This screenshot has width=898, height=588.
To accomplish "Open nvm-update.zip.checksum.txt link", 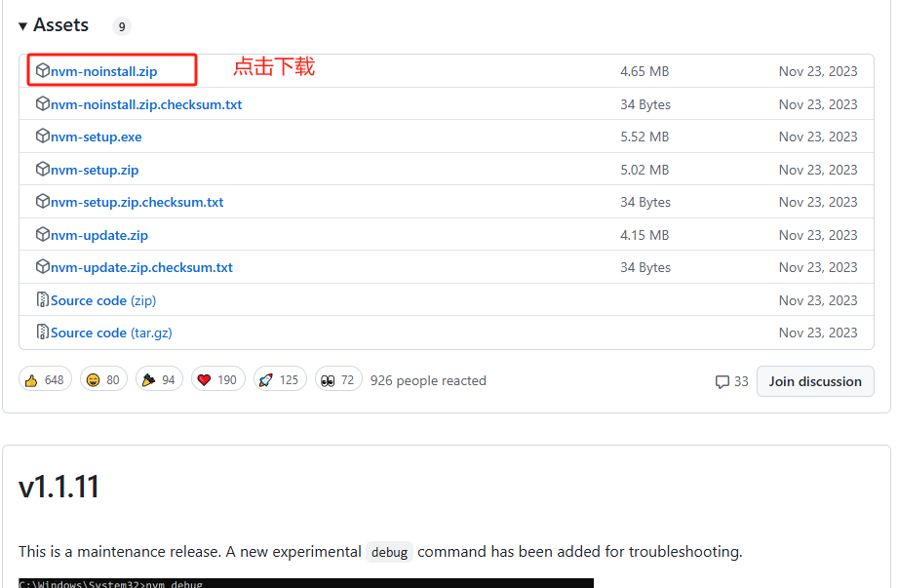I will 141,267.
